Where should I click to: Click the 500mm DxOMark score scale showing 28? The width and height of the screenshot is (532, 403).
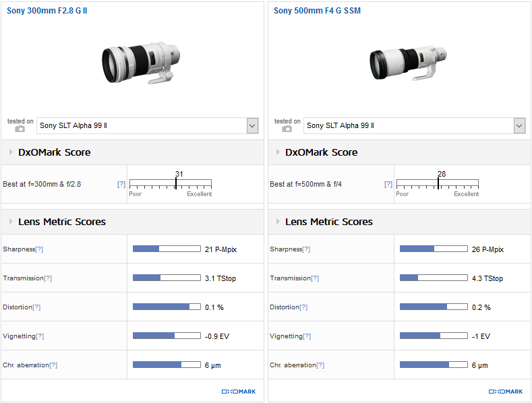[x=438, y=184]
